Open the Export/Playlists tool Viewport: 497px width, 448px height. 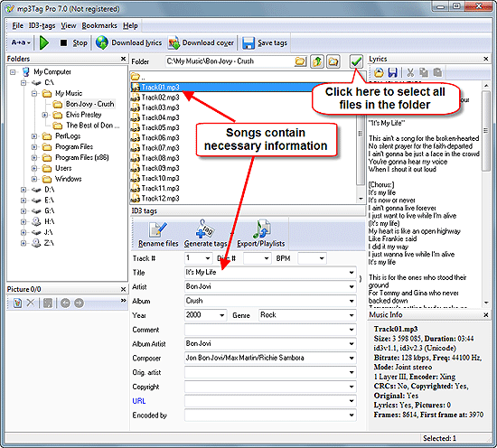pos(261,233)
